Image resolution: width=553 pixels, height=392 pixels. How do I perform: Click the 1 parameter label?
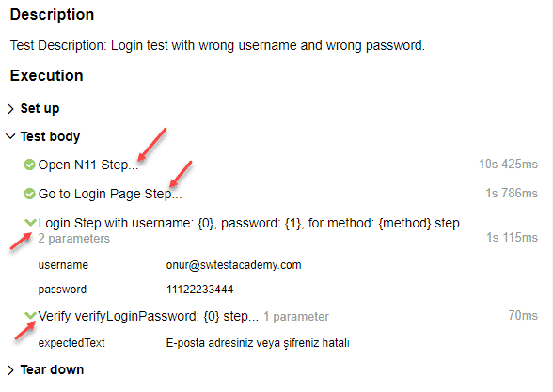coord(296,317)
